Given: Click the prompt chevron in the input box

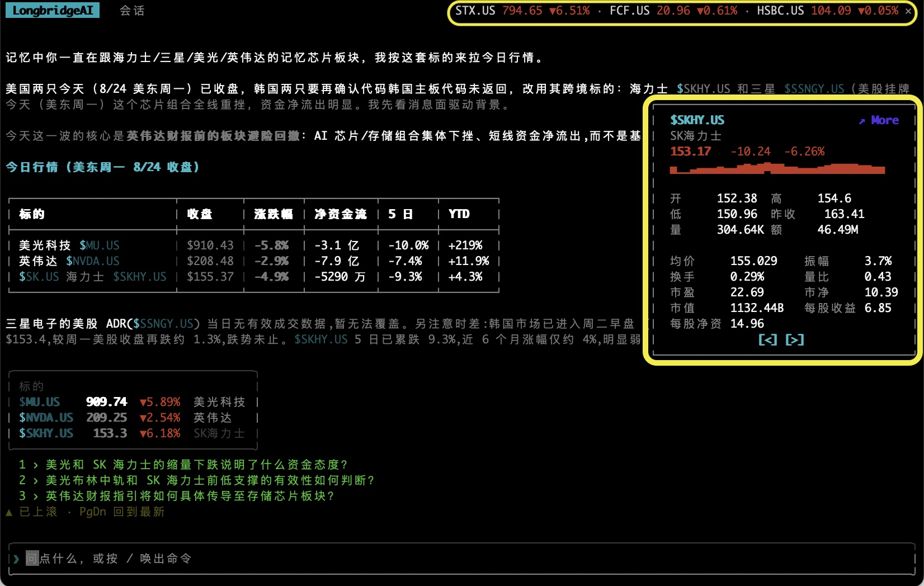Looking at the screenshot, I should [x=16, y=559].
